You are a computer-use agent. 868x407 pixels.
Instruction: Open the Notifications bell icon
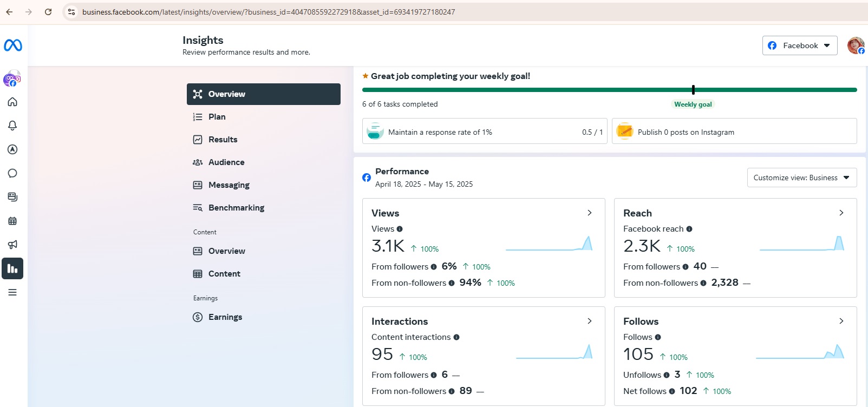coord(12,126)
